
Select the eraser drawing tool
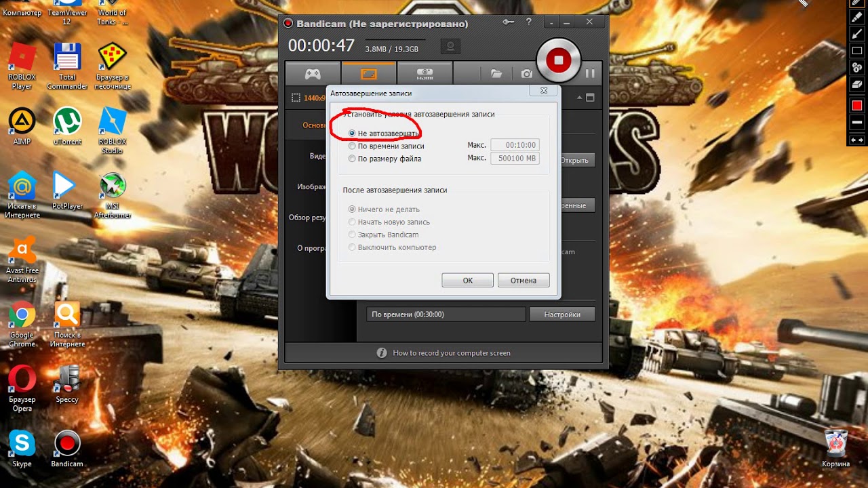[857, 84]
